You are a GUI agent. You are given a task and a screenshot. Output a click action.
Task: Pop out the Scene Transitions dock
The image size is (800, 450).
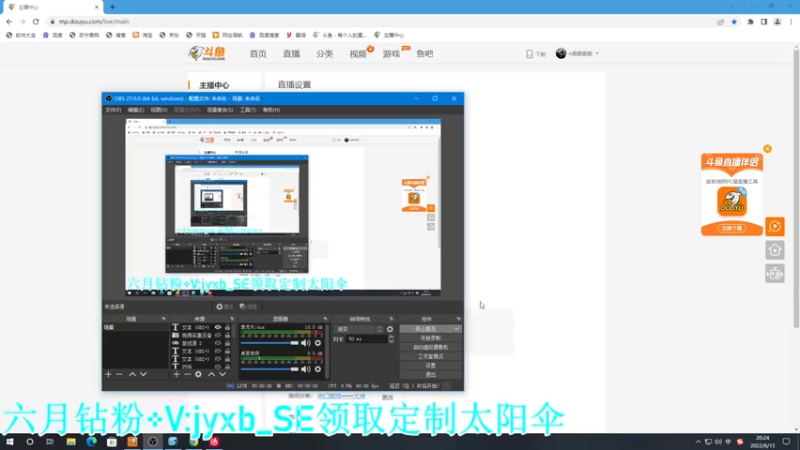391,319
